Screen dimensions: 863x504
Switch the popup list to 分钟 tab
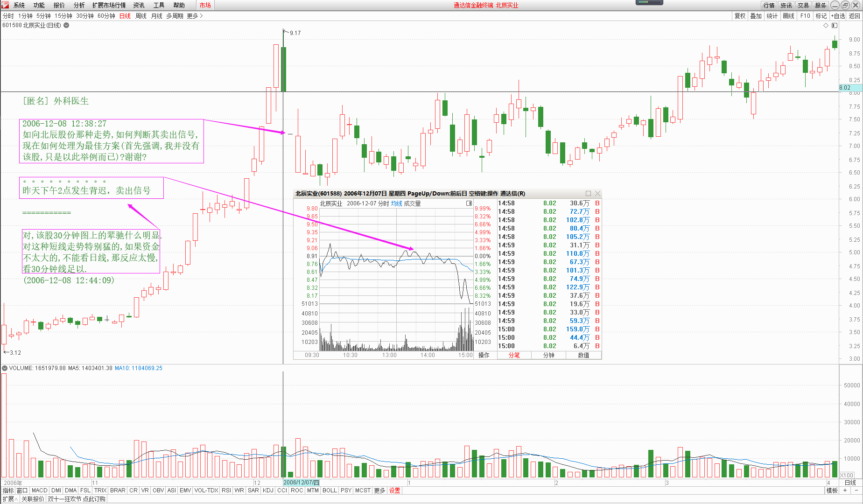548,355
